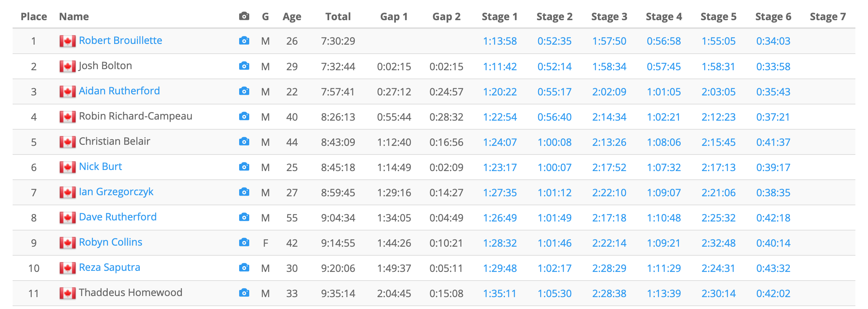Sort the table by Age header
The width and height of the screenshot is (868, 309).
[x=292, y=17]
